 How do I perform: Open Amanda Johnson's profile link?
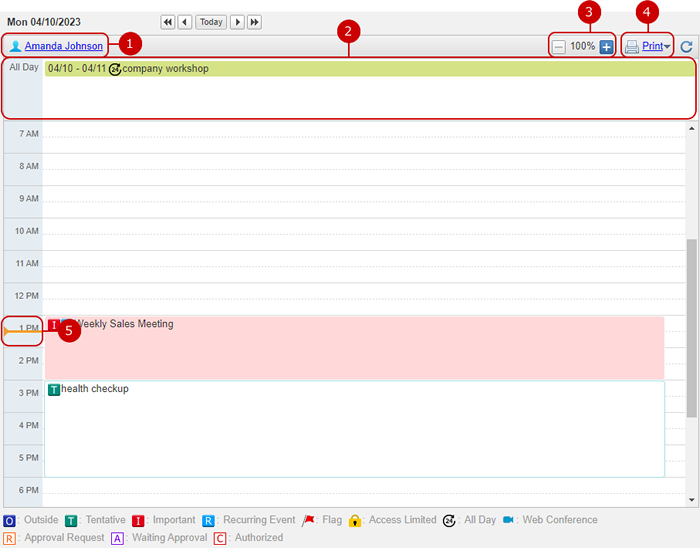click(x=63, y=46)
